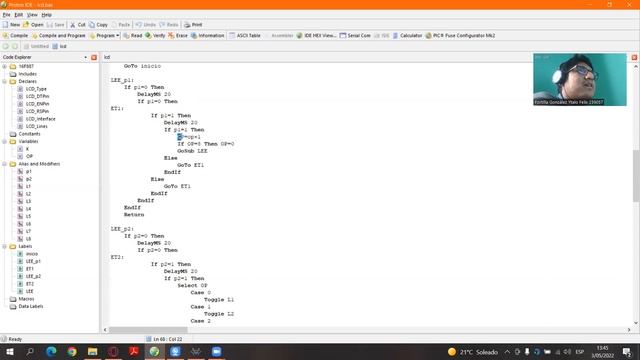640x360 pixels.
Task: Select alias L4 in explorer
Action: [28, 209]
